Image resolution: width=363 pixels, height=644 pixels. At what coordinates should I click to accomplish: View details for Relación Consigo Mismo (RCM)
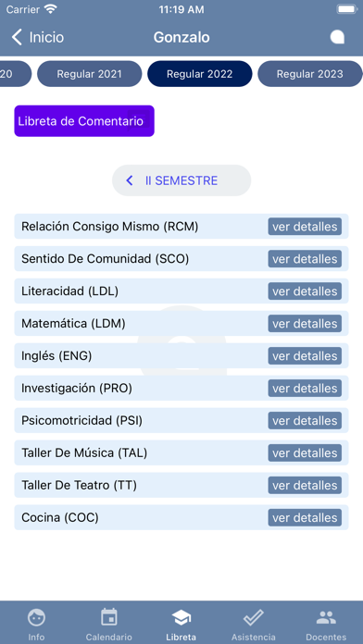305,227
